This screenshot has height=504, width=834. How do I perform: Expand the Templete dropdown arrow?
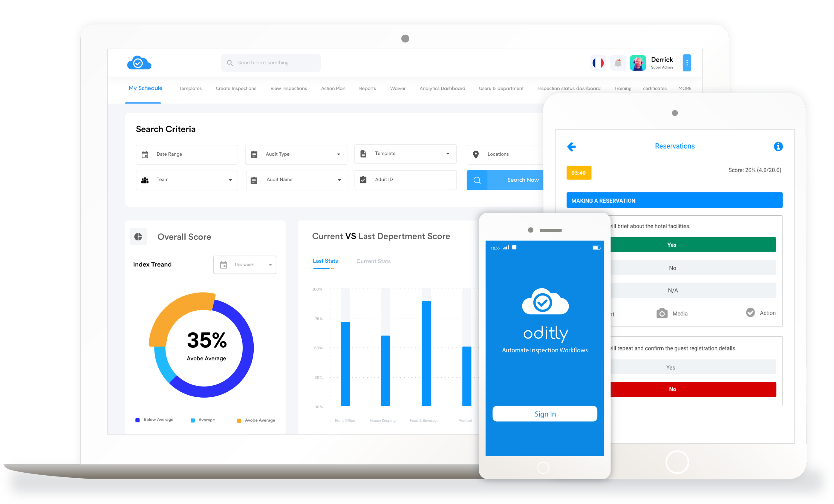[x=448, y=154]
